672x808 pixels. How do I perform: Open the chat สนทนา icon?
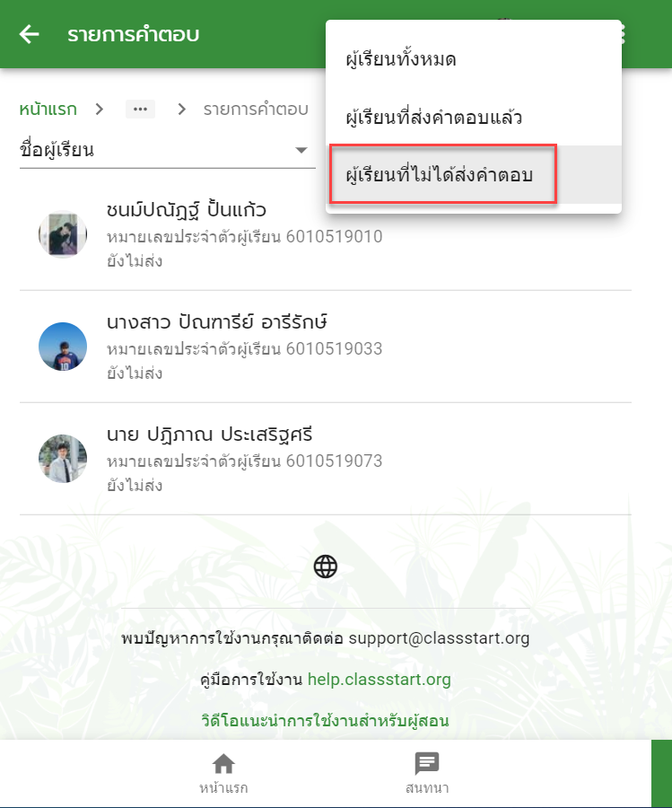(427, 764)
